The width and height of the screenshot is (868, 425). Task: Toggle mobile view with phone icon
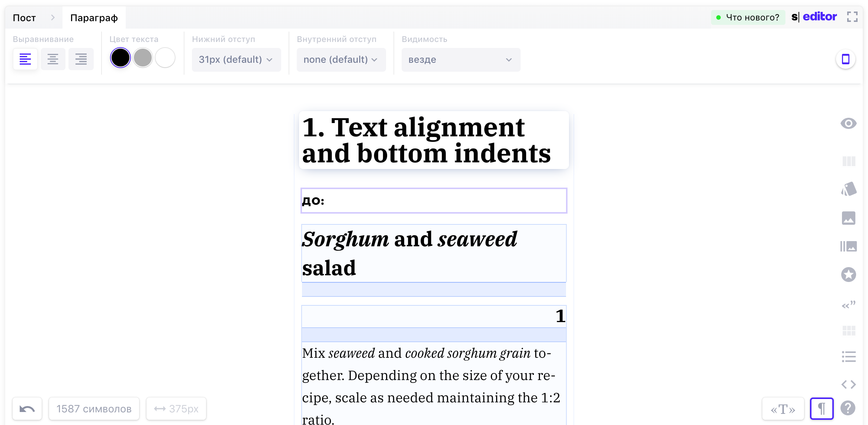point(845,59)
